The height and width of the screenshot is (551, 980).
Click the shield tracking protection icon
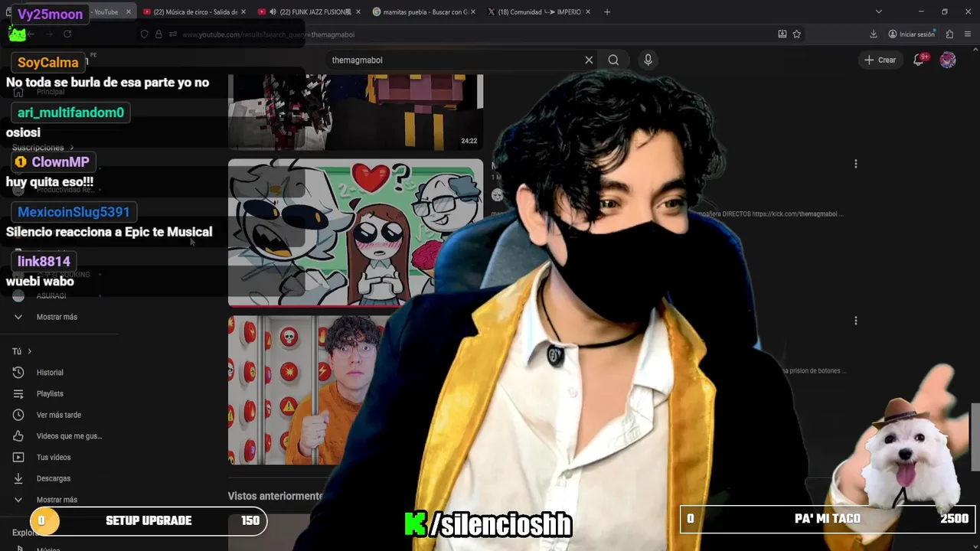[x=144, y=34]
